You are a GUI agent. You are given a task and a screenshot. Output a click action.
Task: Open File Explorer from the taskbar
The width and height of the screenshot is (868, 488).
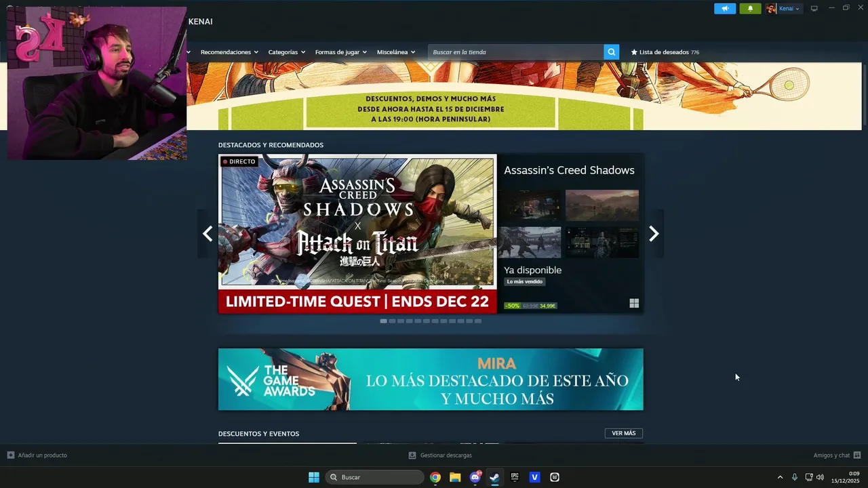click(455, 477)
